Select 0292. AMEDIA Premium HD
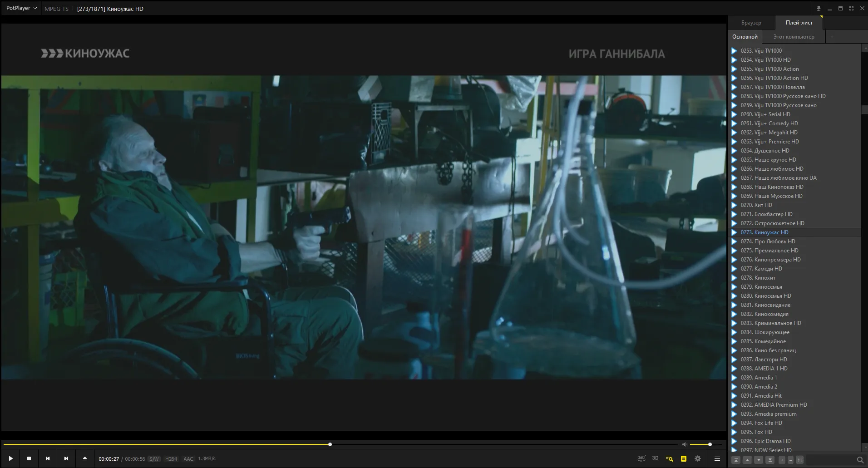Viewport: 868px width, 468px height. pos(794,405)
